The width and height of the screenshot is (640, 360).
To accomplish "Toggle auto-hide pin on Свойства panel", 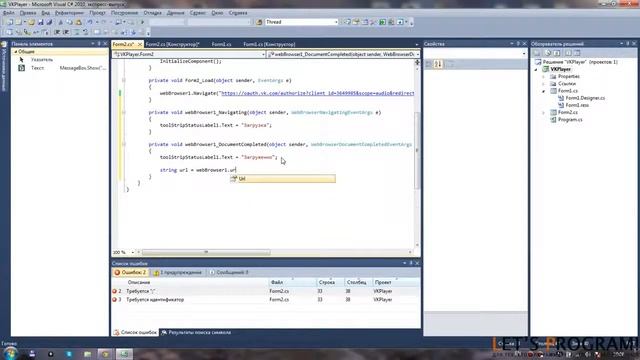I will click(518, 44).
